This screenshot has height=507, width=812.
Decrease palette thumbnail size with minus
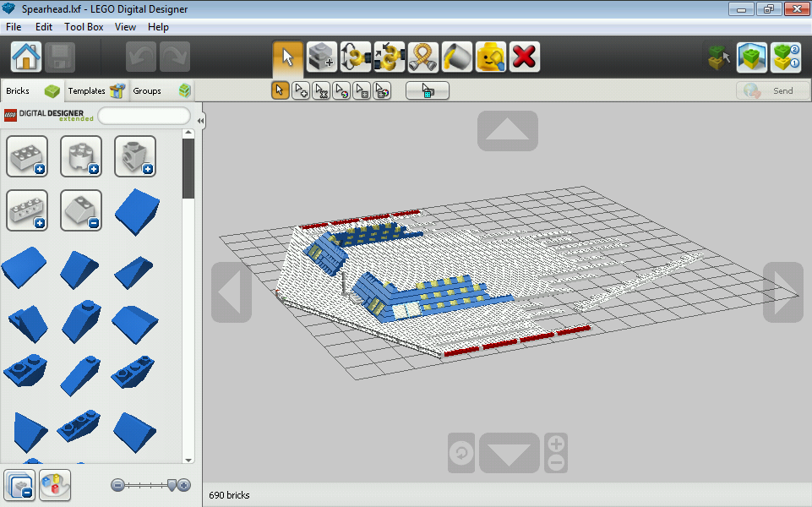(117, 485)
